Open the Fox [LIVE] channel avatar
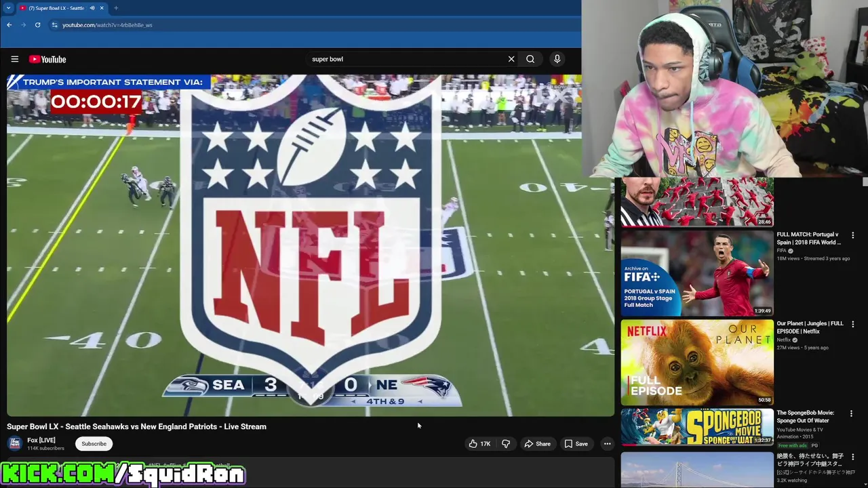 tap(14, 443)
